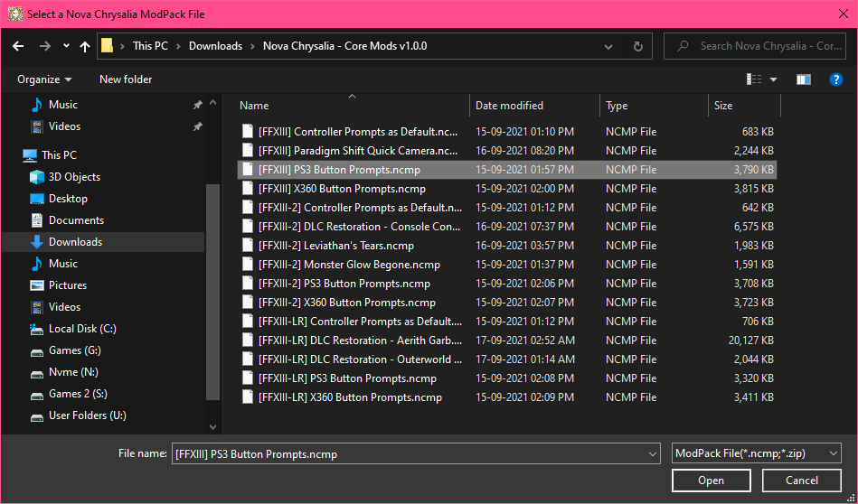This screenshot has width=858, height=504.
Task: Open the Organize menu
Action: pos(44,79)
